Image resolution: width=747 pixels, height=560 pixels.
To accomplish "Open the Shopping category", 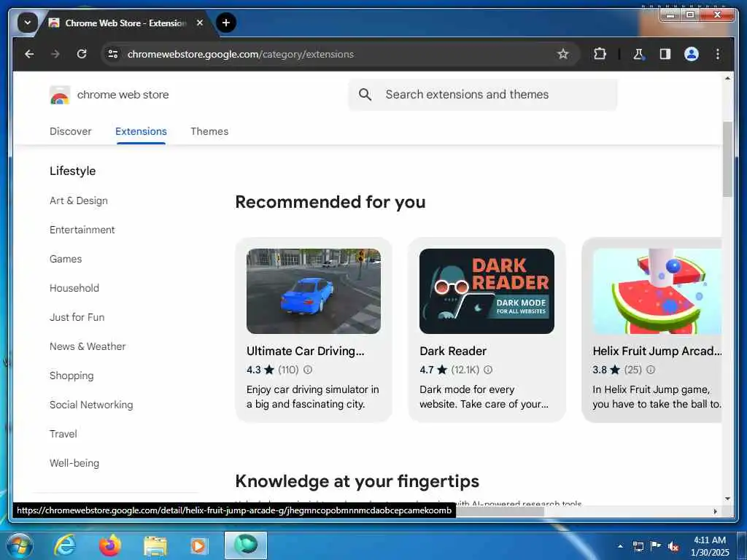I will 71,376.
